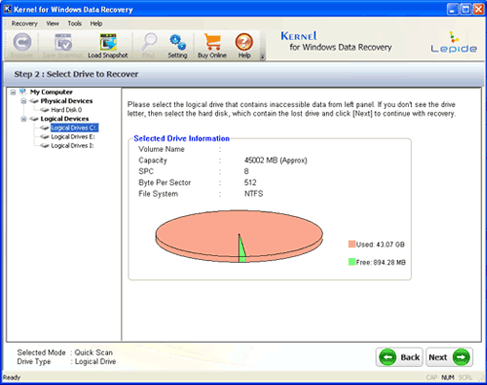Collapse the My Computer tree node

[x=13, y=92]
